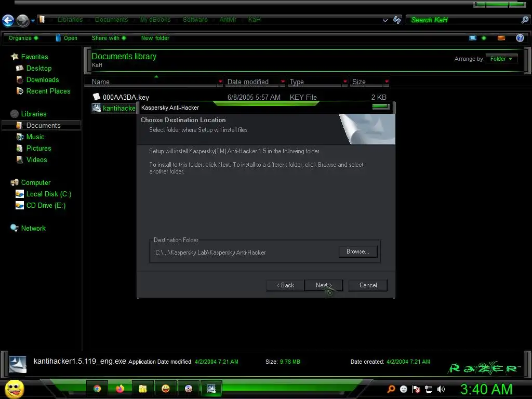Open the smiley Start button
This screenshot has height=399, width=532.
pos(14,389)
